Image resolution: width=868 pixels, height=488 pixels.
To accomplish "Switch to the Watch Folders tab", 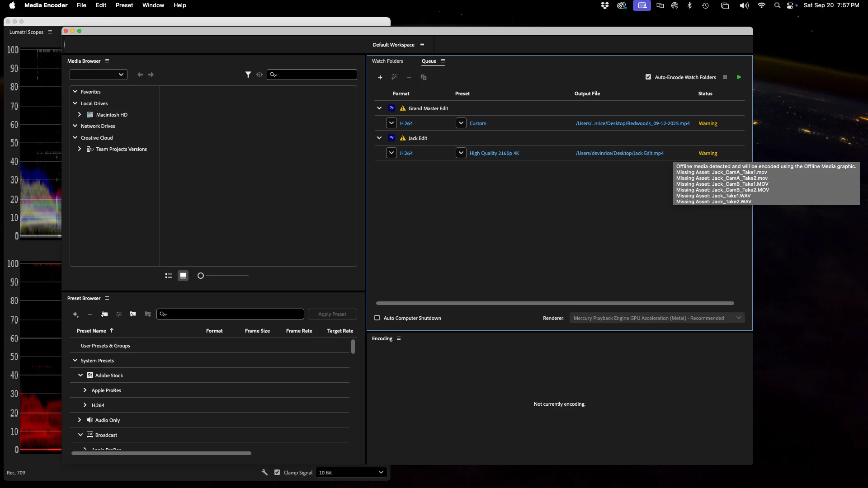I will [387, 61].
